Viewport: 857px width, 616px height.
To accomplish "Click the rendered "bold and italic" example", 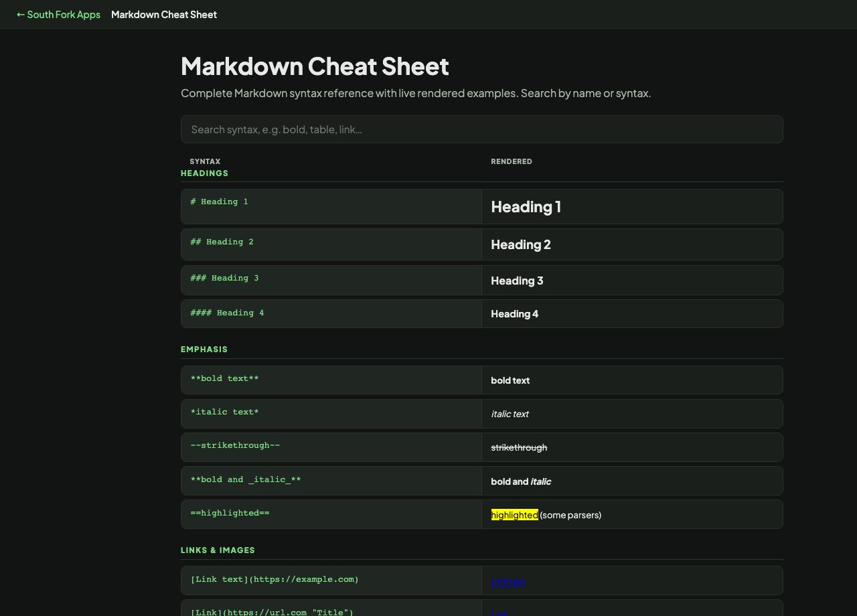I will tap(521, 481).
